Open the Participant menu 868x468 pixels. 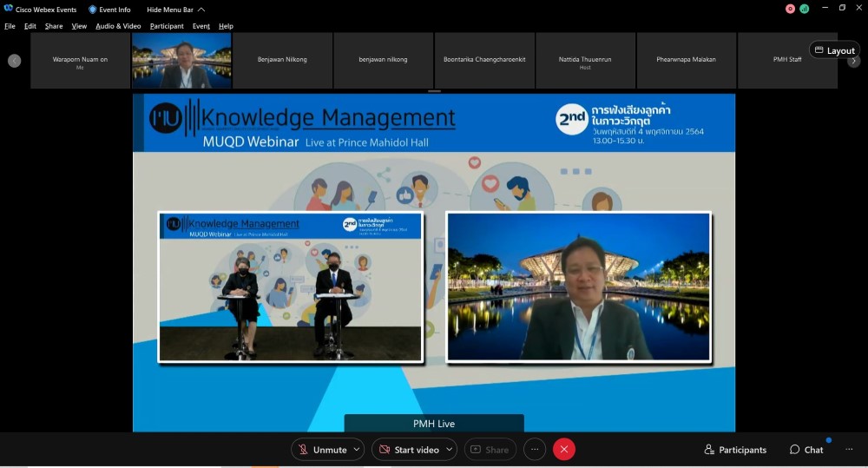coord(167,26)
